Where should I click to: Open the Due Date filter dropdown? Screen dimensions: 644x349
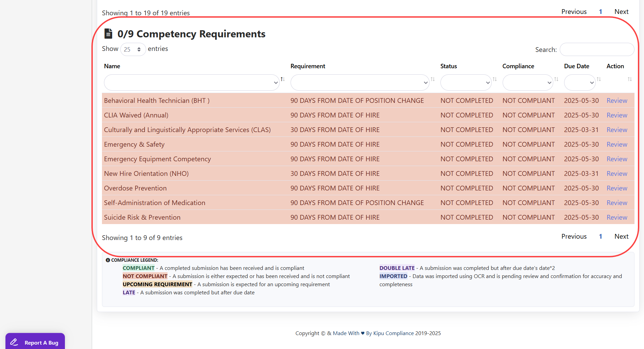(579, 82)
